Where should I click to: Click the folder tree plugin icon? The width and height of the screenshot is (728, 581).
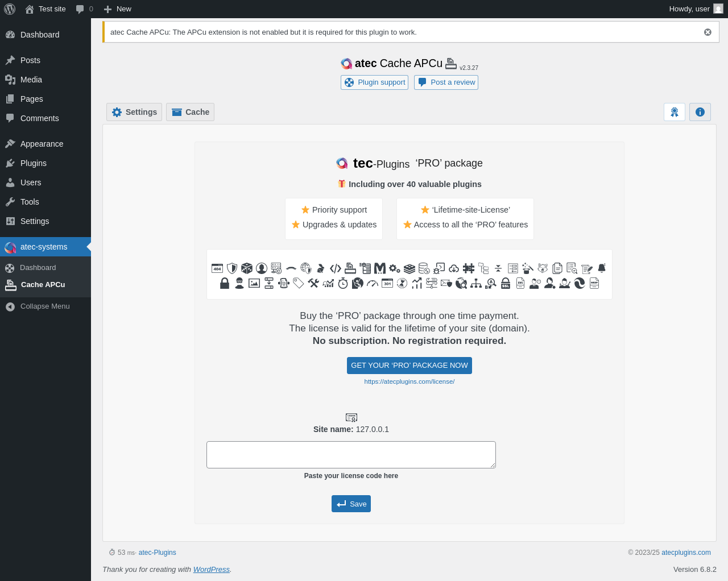pos(483,268)
